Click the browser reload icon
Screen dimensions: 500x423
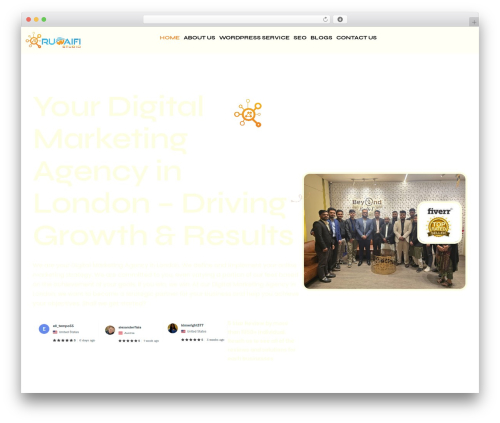pyautogui.click(x=325, y=19)
